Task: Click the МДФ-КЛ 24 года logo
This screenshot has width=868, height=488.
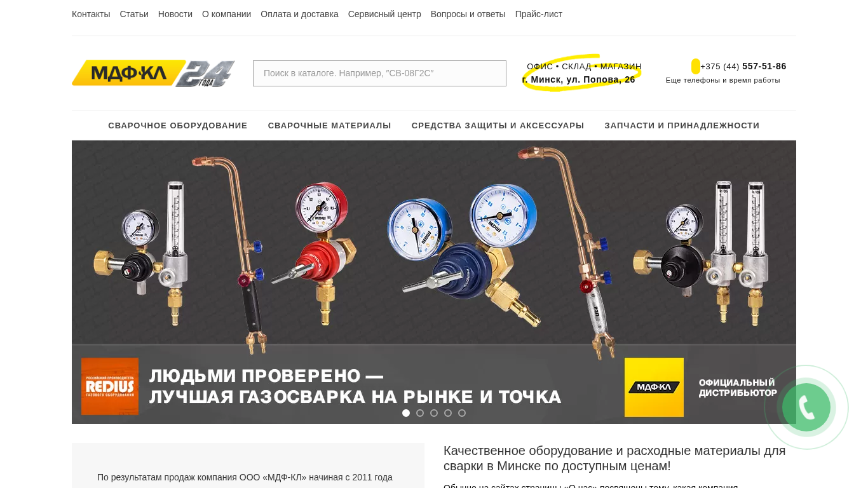Action: pyautogui.click(x=153, y=73)
